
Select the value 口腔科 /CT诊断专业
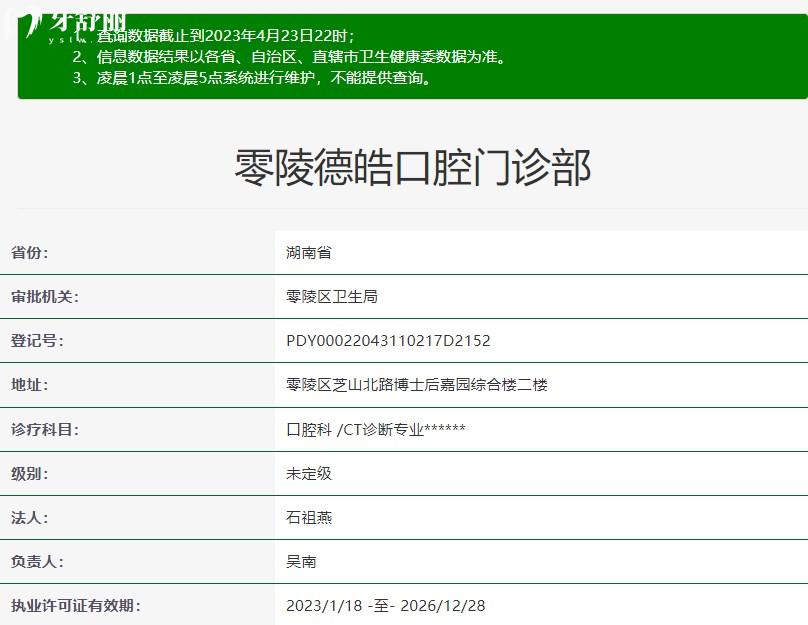coord(355,429)
